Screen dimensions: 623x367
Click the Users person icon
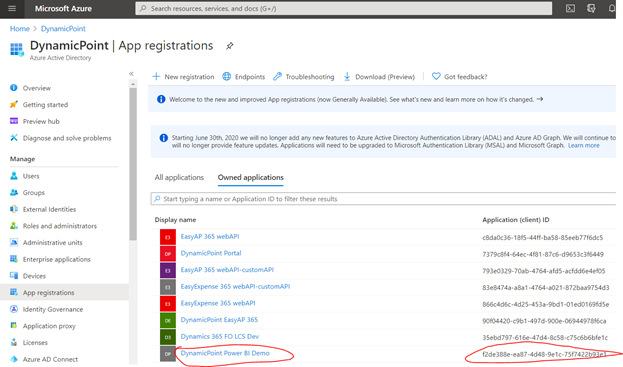pyautogui.click(x=14, y=176)
